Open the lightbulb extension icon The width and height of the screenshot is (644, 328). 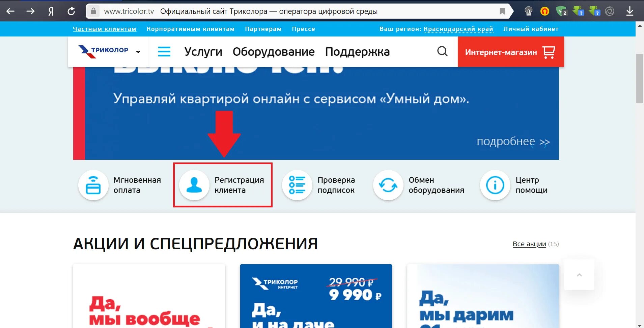coord(528,11)
